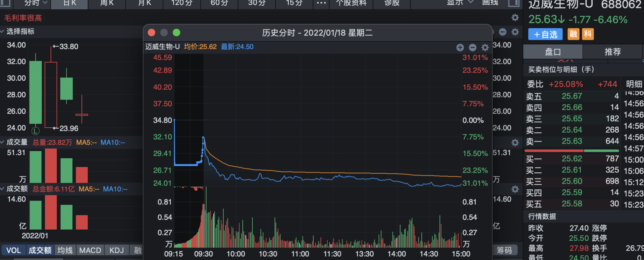Open the 成交额 panel gear settings
This screenshot has height=260, width=644.
tap(515, 189)
